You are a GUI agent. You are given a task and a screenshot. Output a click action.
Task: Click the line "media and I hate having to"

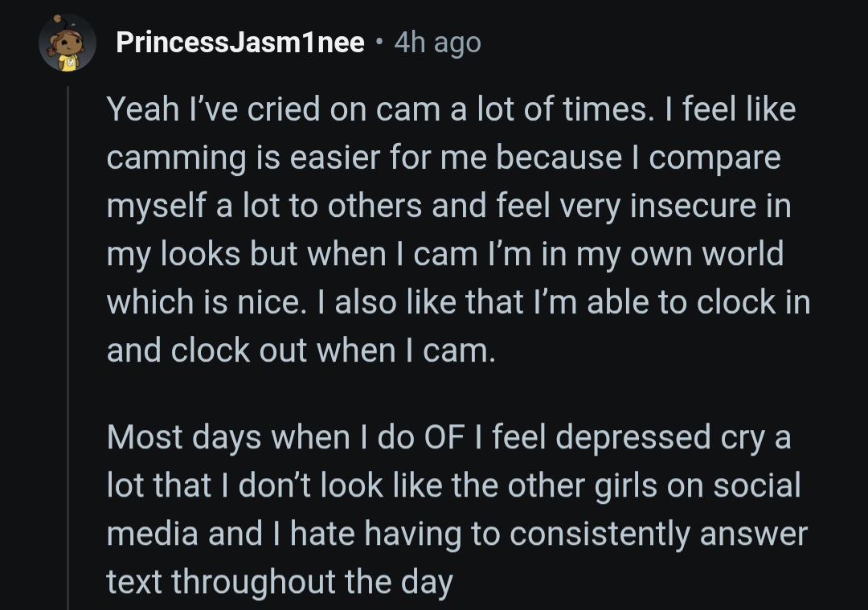tap(457, 534)
